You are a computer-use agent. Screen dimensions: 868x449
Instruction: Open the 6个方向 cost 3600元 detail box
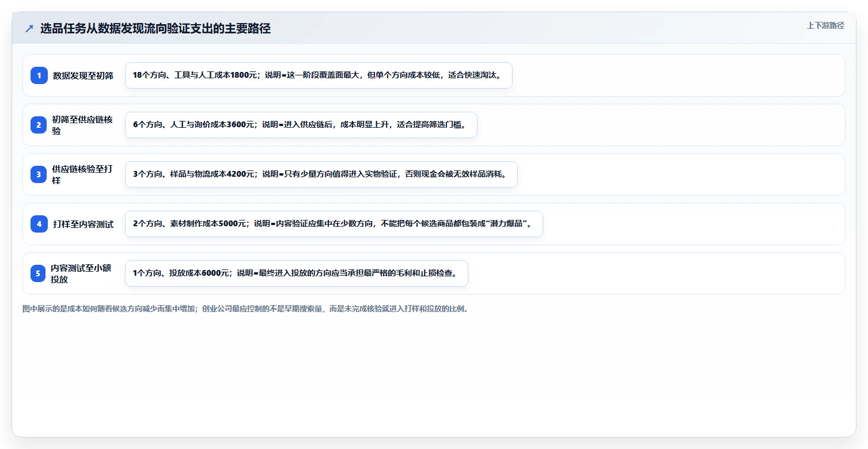click(x=301, y=125)
